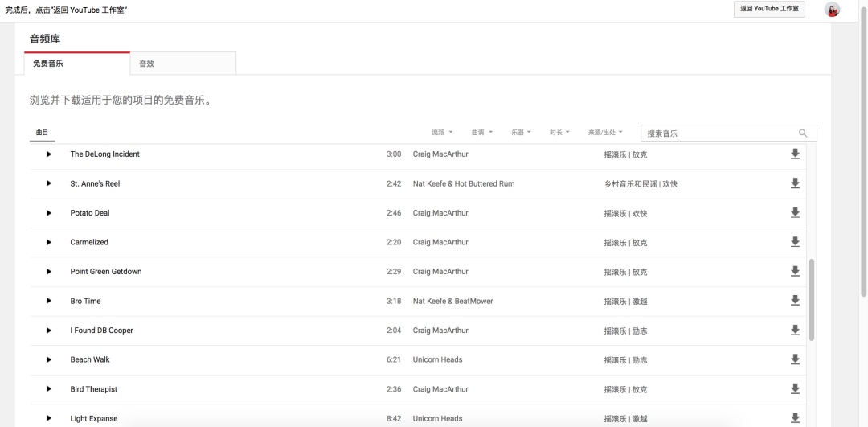
Task: Click the Potato Deal title
Action: (x=90, y=212)
